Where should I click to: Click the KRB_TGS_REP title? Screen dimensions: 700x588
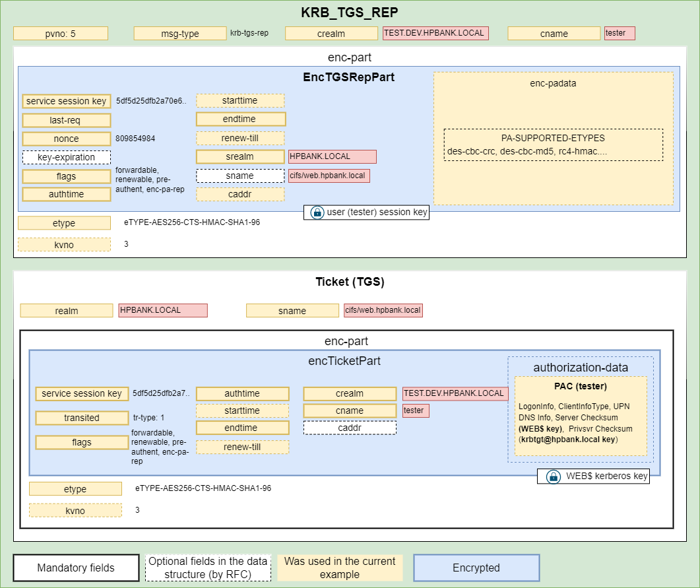[x=350, y=11]
